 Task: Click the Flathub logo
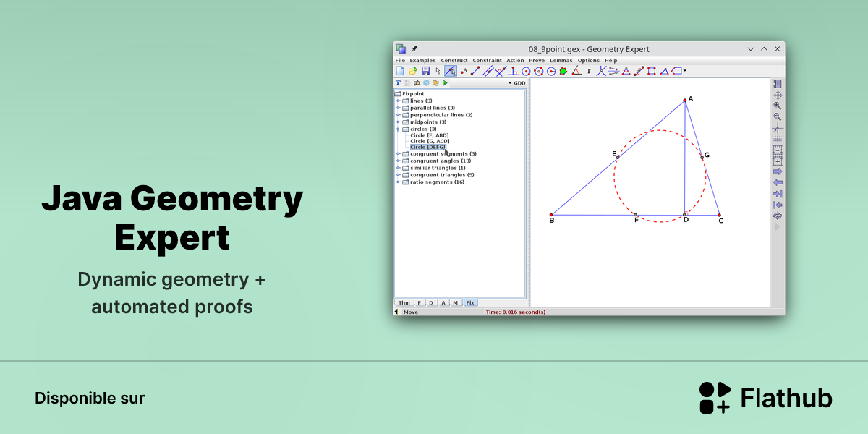point(766,398)
